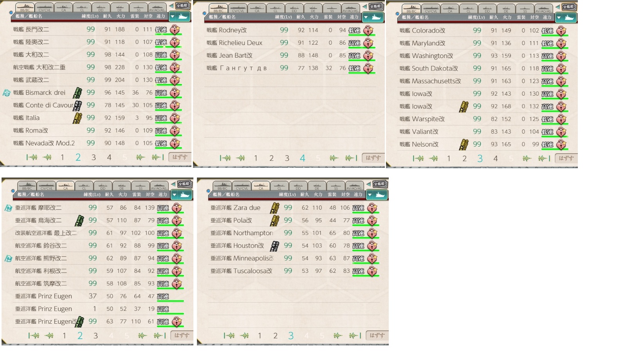Toggle the heart lock on Warspite改

pyautogui.click(x=561, y=119)
